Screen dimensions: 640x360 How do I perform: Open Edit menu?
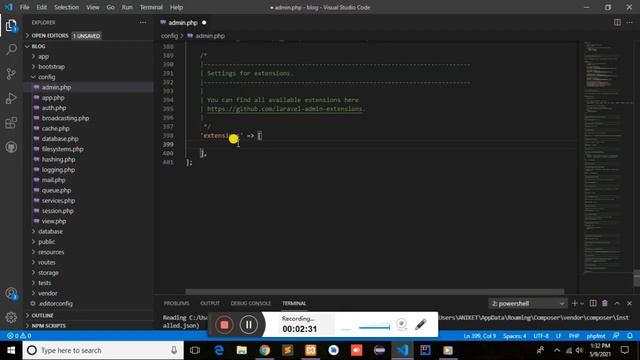[42, 7]
